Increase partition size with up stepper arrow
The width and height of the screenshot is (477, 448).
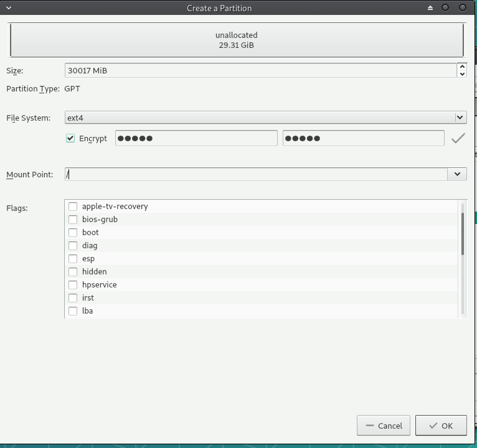click(x=462, y=67)
